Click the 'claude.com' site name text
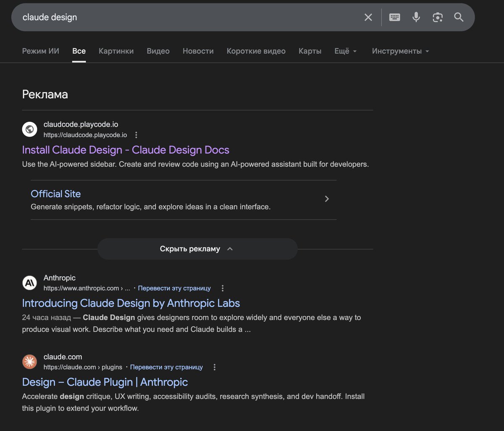 pos(63,357)
